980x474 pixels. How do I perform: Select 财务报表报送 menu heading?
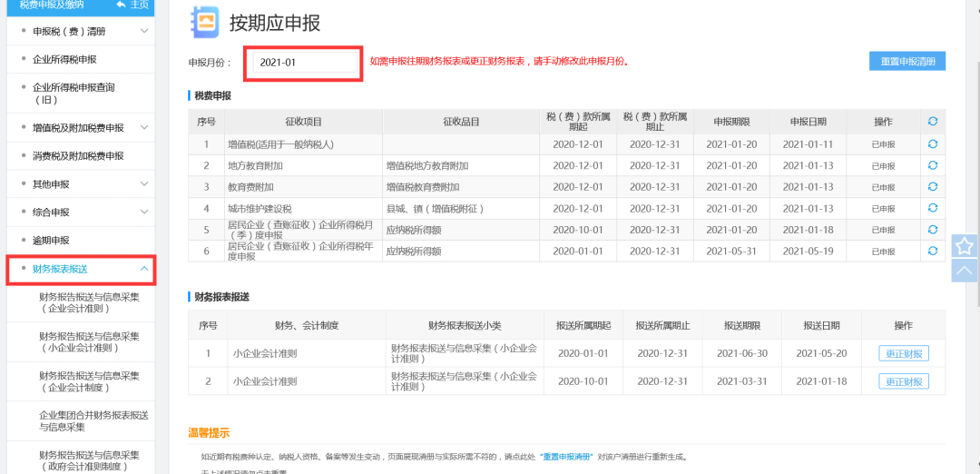[x=60, y=269]
